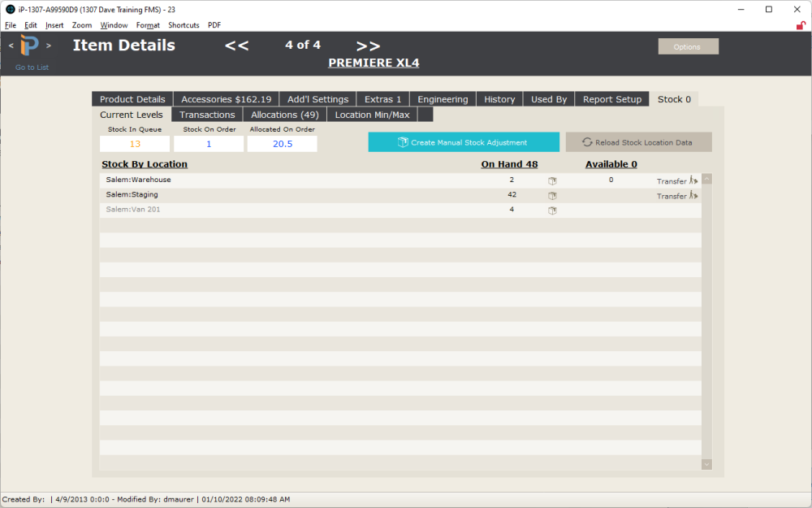Transfer stock from Salem:Warehouse

coord(677,181)
